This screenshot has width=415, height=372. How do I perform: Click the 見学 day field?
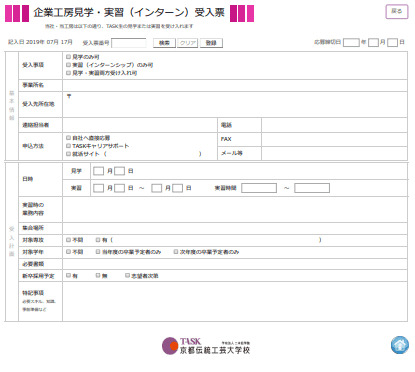coord(119,171)
